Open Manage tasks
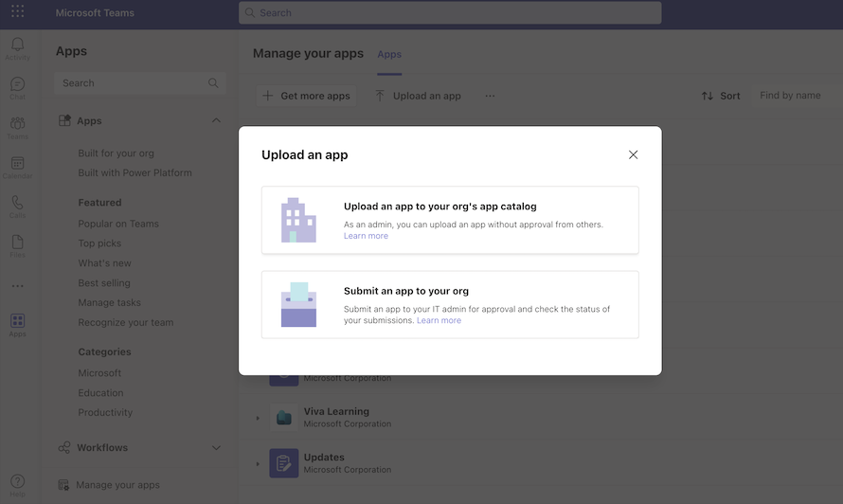 (109, 303)
